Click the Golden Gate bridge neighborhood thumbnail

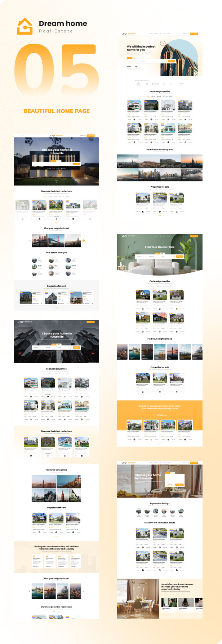[56, 240]
